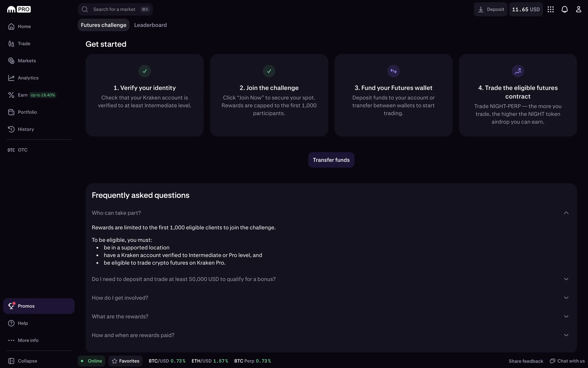
Task: Open the Portfolio wallet icon
Action: [x=11, y=112]
